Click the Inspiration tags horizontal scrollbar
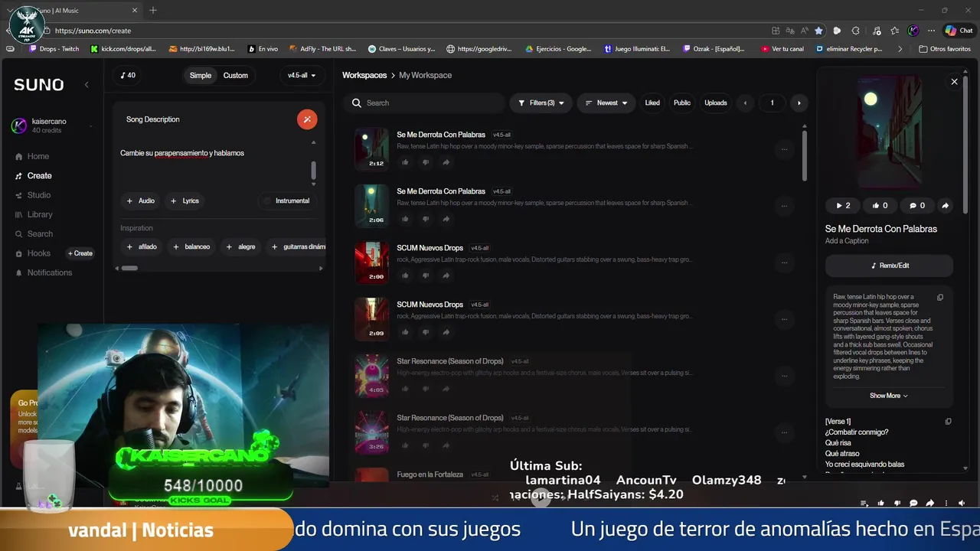Screen dimensions: 980x551 click(129, 268)
